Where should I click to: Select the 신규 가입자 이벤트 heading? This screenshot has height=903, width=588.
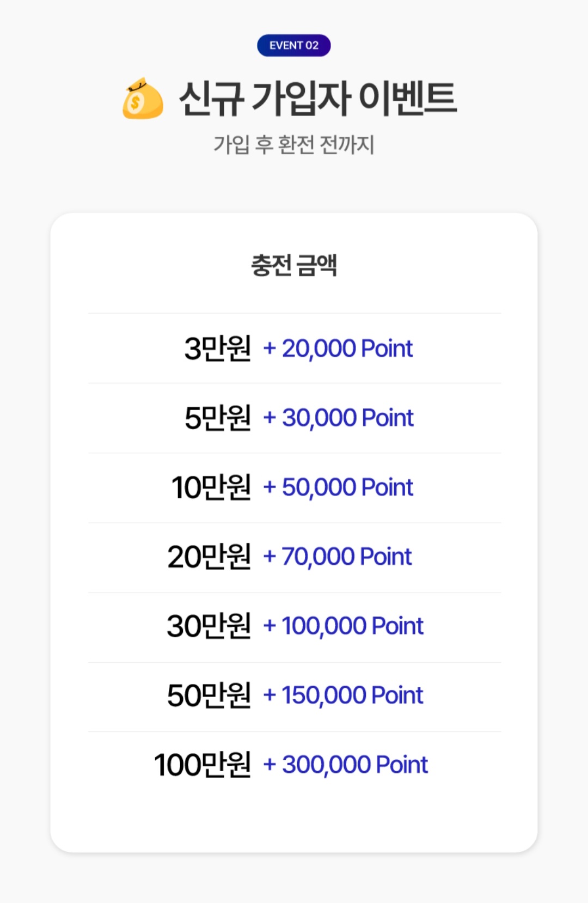[318, 99]
